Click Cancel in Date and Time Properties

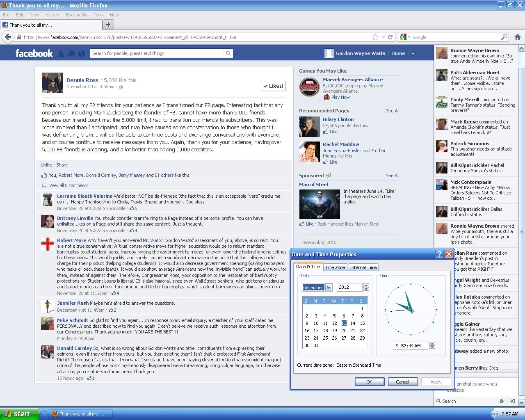point(402,381)
